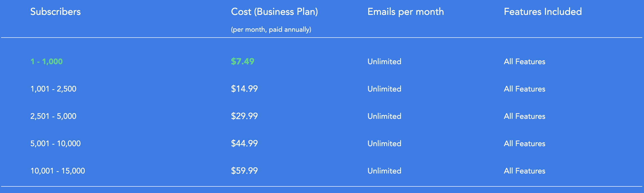
Task: Click Unlimited in the $29.99 row
Action: coord(384,116)
